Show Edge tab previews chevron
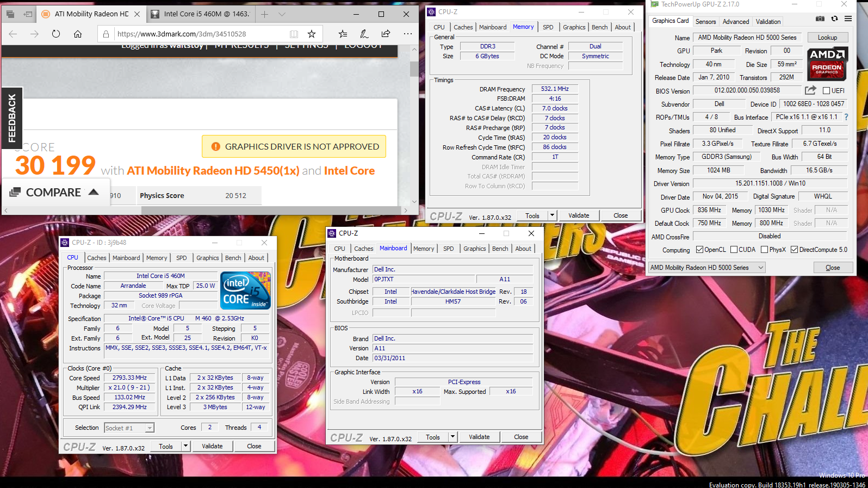 click(x=282, y=14)
